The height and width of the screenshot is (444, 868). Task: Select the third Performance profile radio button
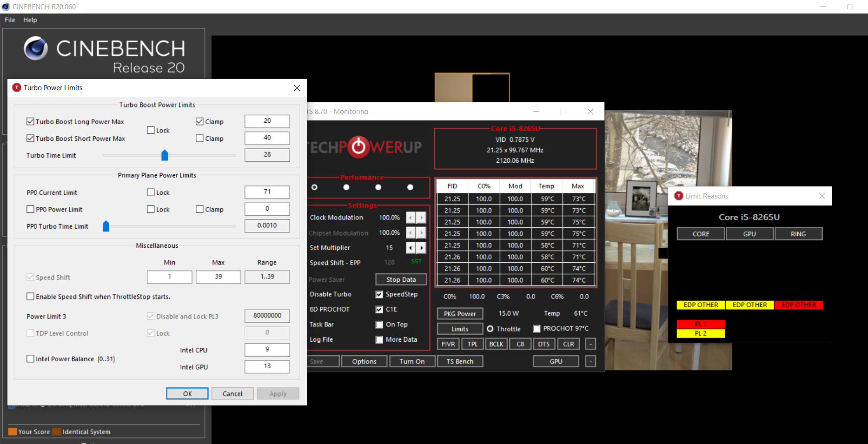378,187
